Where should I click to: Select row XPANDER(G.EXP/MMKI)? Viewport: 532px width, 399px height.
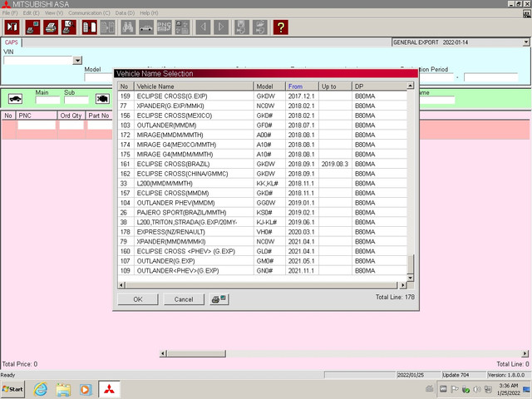pos(263,106)
